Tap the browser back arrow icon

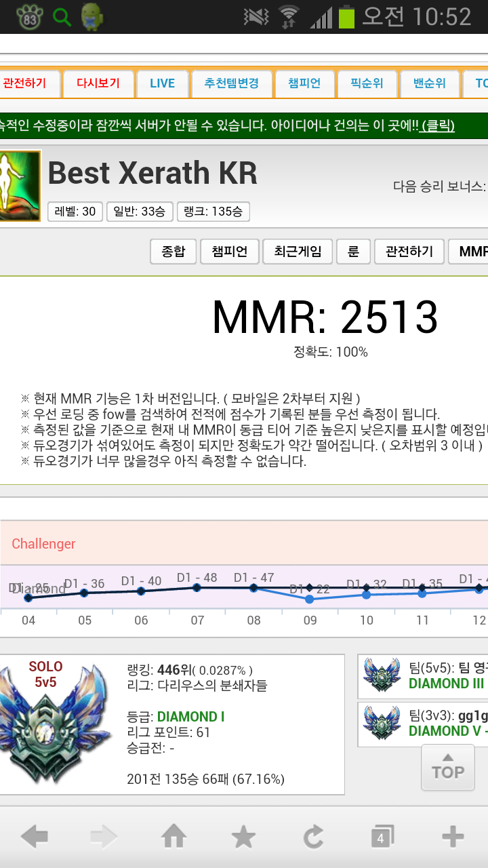tap(34, 837)
